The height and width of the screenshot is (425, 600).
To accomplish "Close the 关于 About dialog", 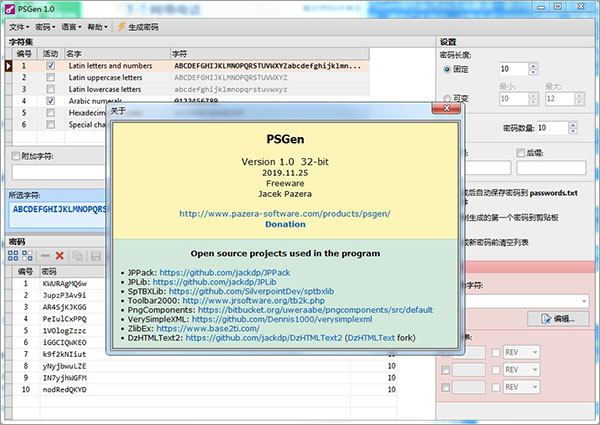I will 446,109.
